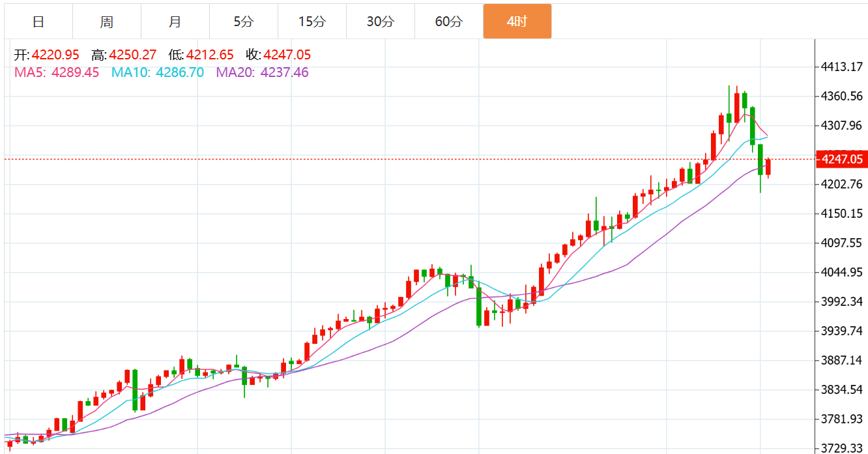Click the last red candlestick on chart

pyautogui.click(x=768, y=167)
